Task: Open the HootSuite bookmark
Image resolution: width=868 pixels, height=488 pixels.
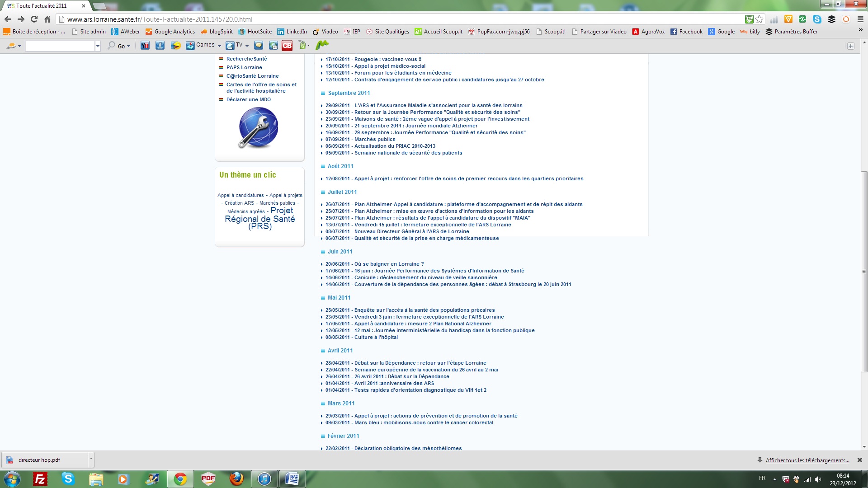Action: pyautogui.click(x=255, y=32)
